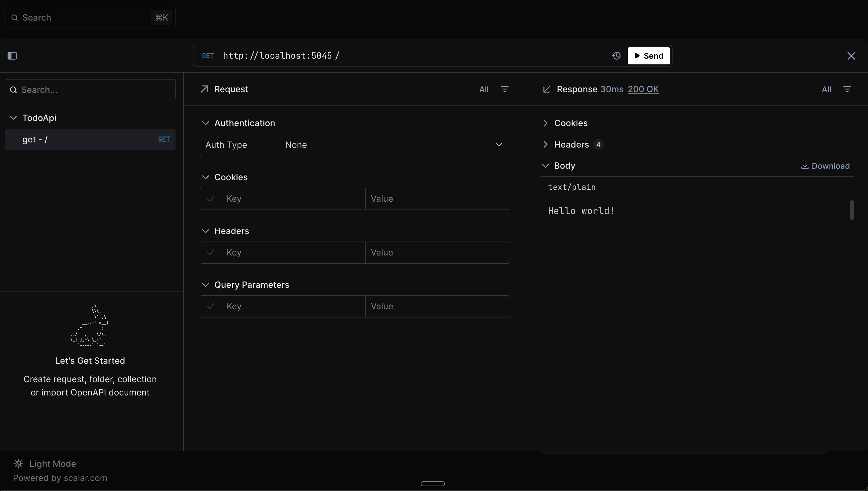
Task: Toggle the sidebar visibility icon
Action: tap(12, 56)
